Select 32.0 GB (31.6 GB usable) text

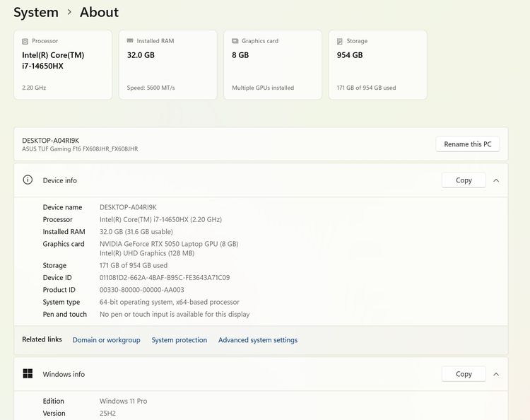(x=136, y=232)
